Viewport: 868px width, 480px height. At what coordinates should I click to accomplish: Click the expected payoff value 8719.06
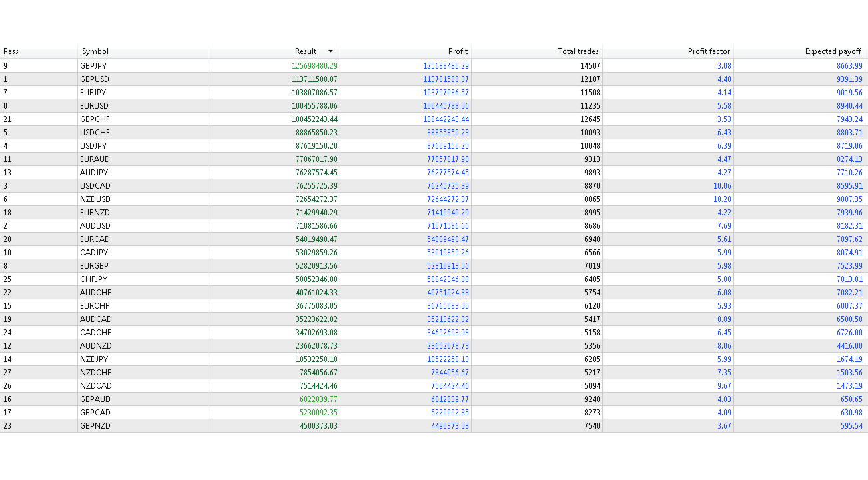(x=850, y=146)
